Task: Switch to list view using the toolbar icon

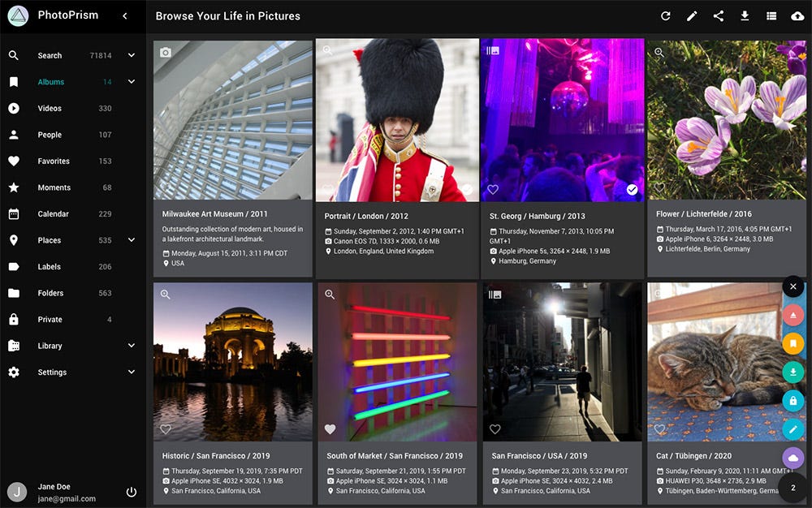Action: click(x=771, y=15)
